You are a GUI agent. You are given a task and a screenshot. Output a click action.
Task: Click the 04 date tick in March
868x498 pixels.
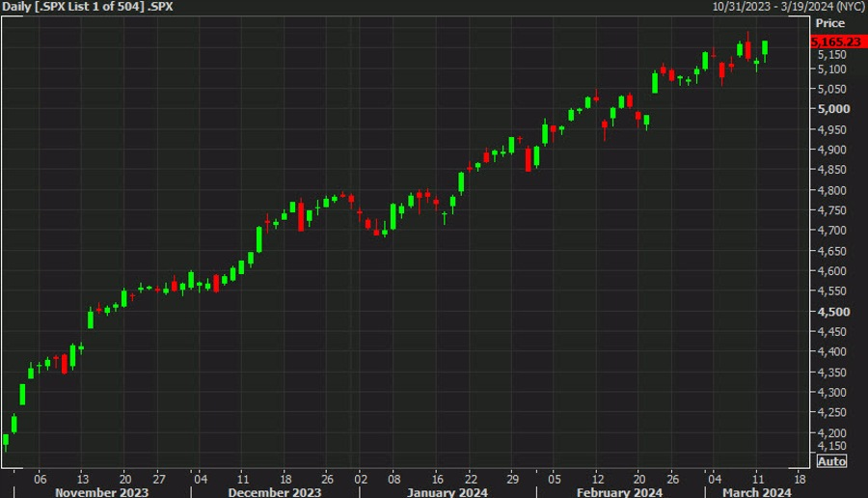715,479
